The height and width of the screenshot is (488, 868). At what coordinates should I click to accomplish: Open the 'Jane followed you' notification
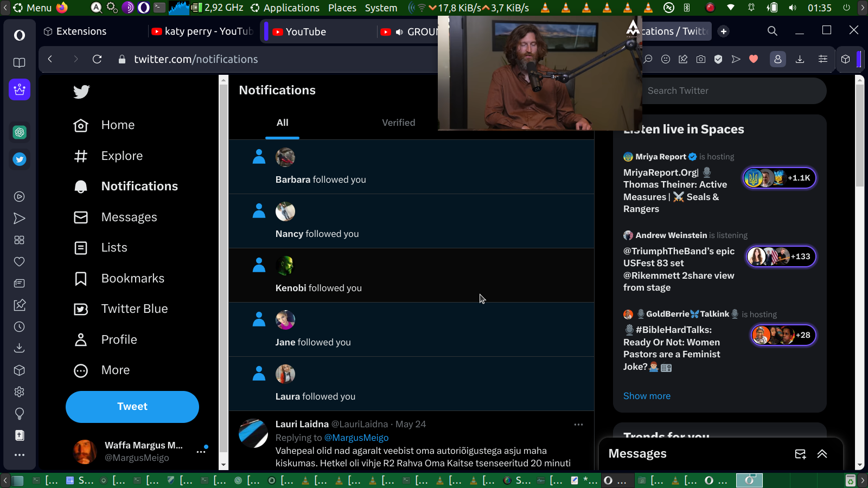click(x=411, y=330)
